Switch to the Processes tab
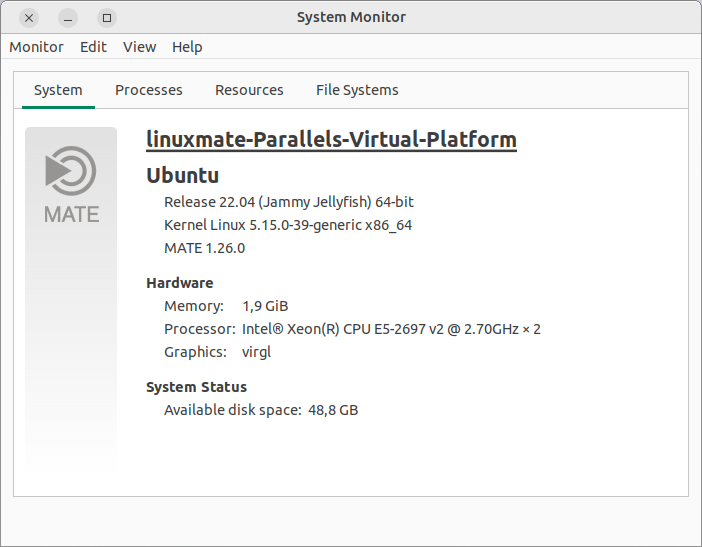The height and width of the screenshot is (547, 702). coord(148,90)
